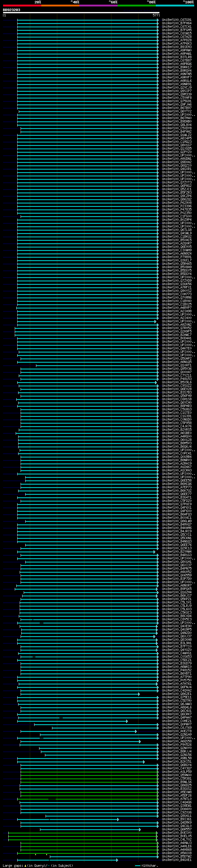Image resolution: width=197 pixels, height=868 pixels.
Task: Click the green ~80% identity legend bar
Action: [137, 6]
